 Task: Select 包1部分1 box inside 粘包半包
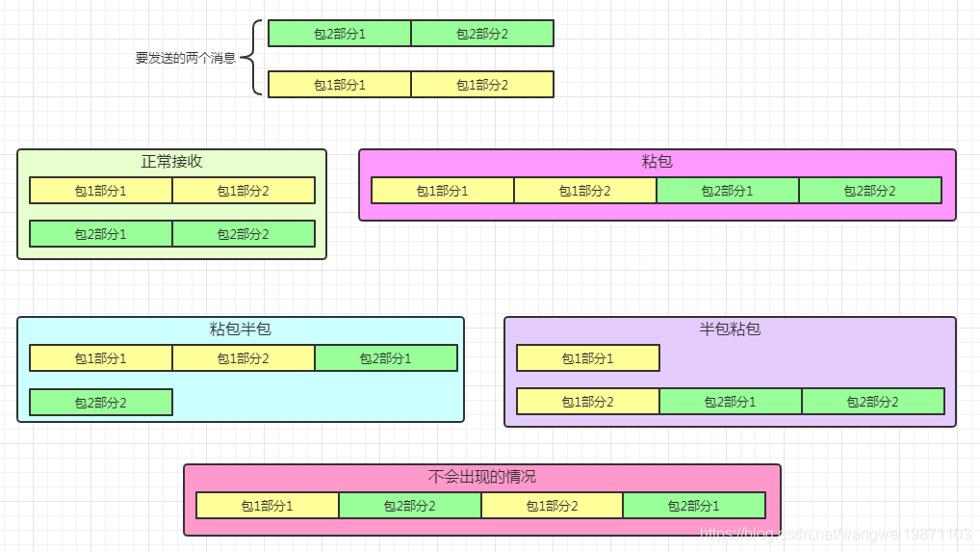101,358
